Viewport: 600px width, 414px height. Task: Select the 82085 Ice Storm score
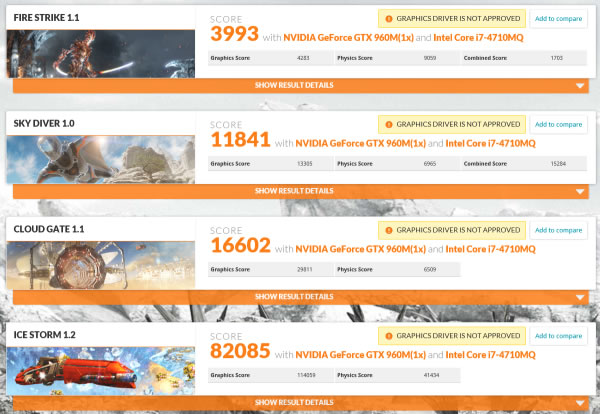[241, 350]
